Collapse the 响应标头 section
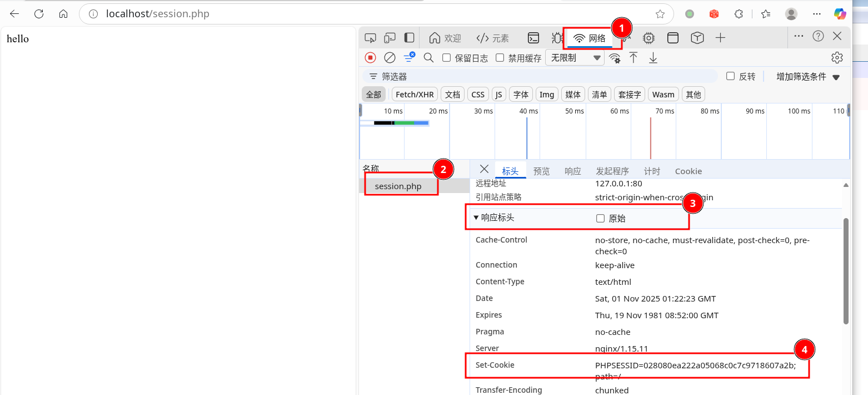Viewport: 868px width, 395px height. pyautogui.click(x=476, y=218)
